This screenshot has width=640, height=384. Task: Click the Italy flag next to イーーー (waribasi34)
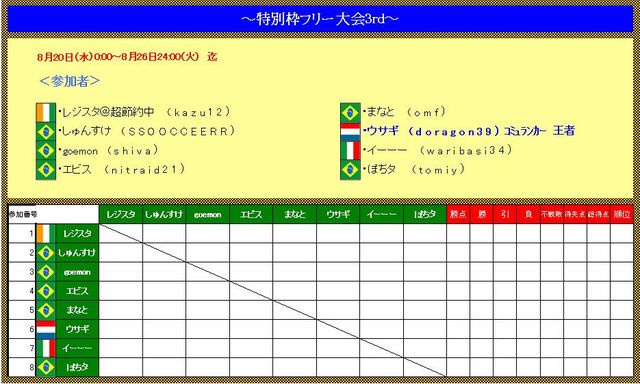[x=350, y=151]
